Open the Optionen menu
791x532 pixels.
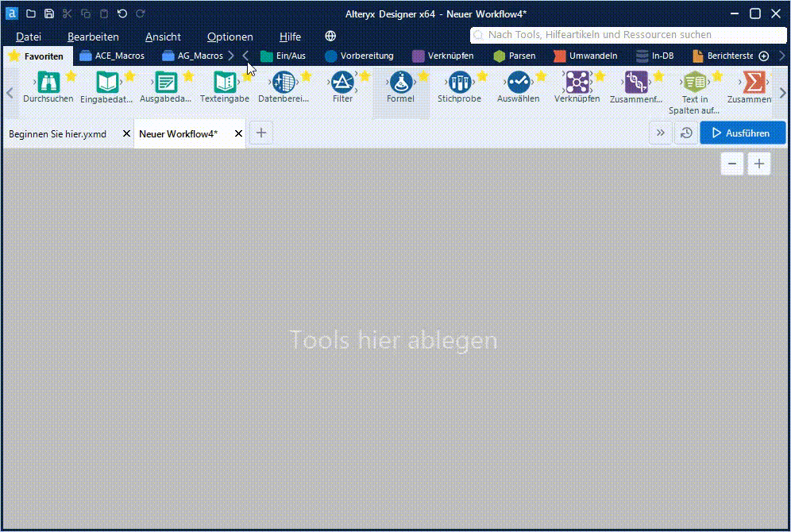230,37
